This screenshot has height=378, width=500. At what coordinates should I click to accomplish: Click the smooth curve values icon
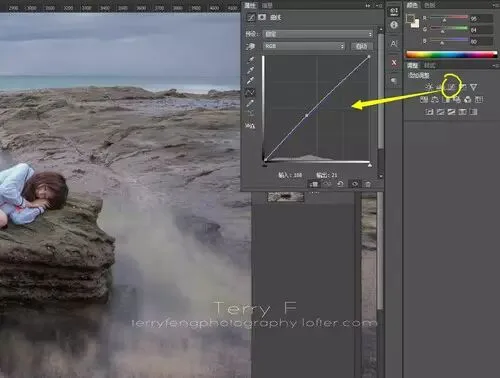coord(250,114)
